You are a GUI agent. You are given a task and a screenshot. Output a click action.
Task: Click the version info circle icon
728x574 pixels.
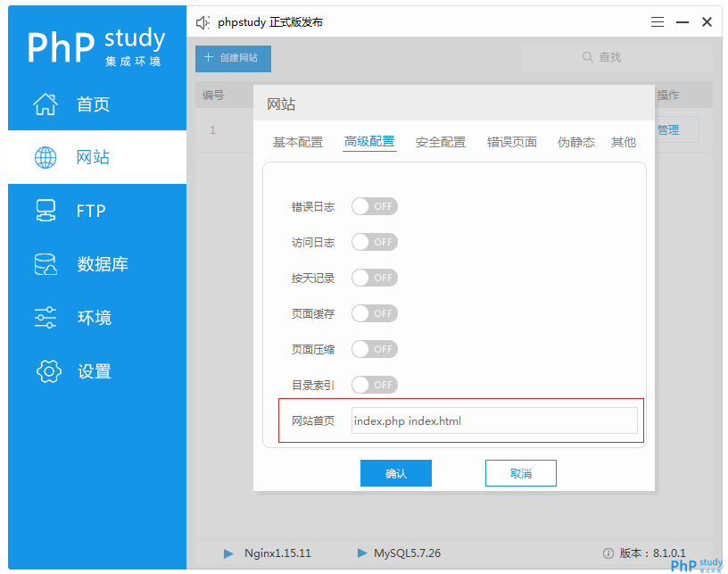(x=608, y=553)
